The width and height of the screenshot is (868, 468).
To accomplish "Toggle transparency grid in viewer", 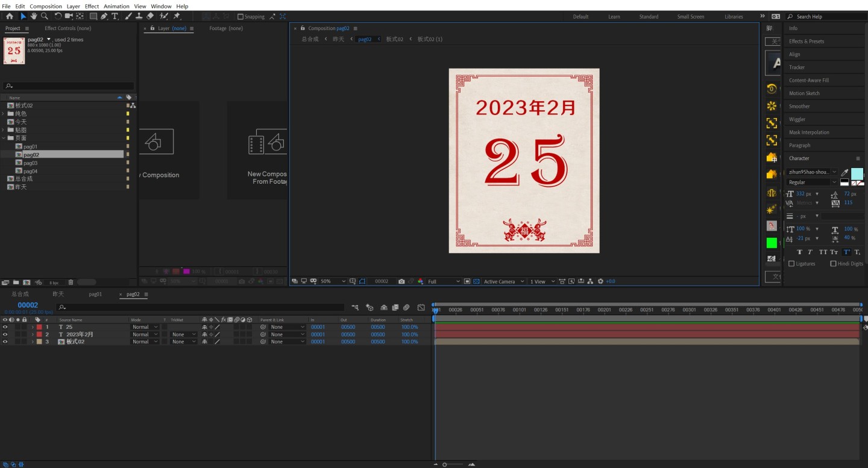I will 476,281.
